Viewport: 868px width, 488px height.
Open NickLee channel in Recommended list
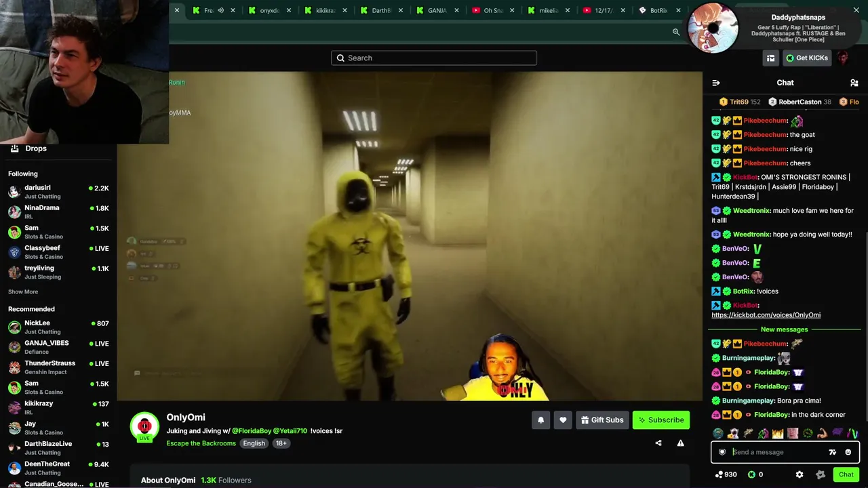coord(58,327)
